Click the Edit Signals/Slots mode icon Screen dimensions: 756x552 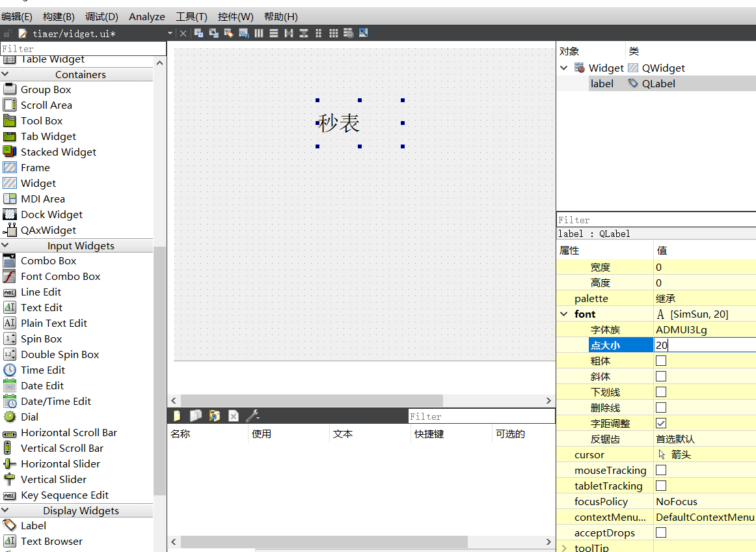213,33
